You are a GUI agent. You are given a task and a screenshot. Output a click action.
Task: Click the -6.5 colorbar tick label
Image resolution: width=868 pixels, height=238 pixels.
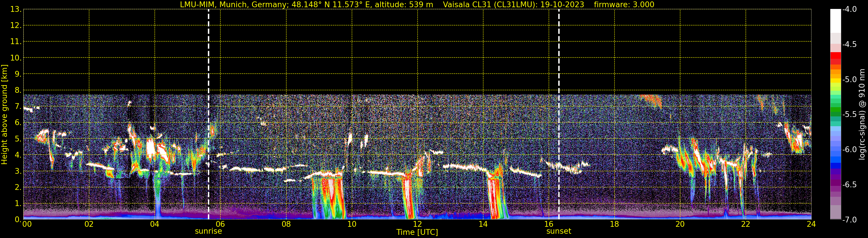coord(849,185)
